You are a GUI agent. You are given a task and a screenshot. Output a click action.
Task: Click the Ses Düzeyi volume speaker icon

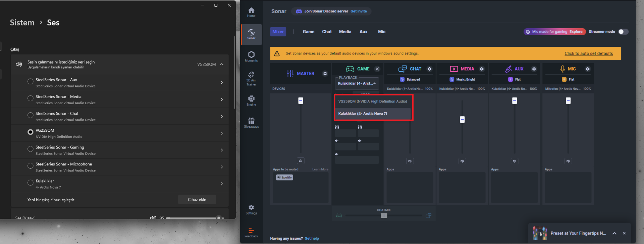click(153, 217)
